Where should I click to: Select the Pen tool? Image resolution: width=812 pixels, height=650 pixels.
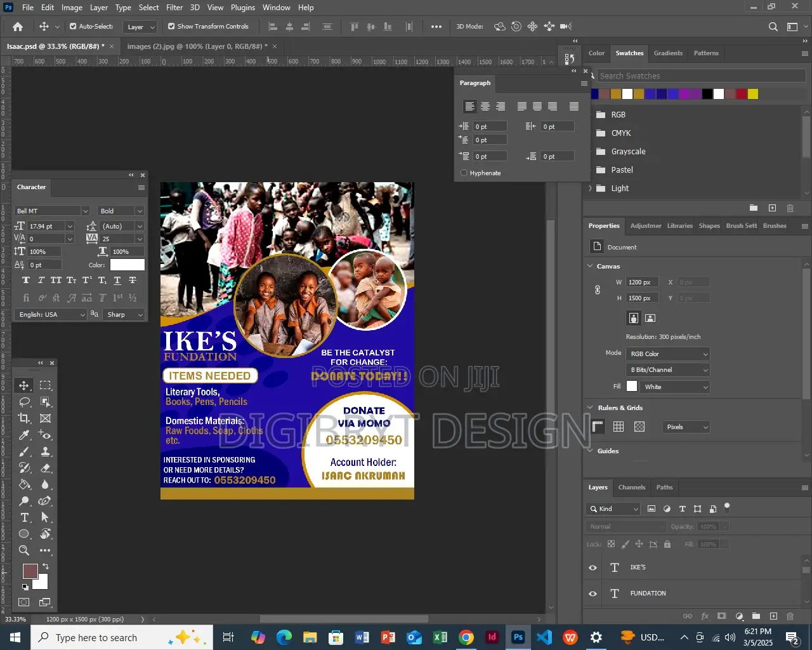[x=45, y=501]
